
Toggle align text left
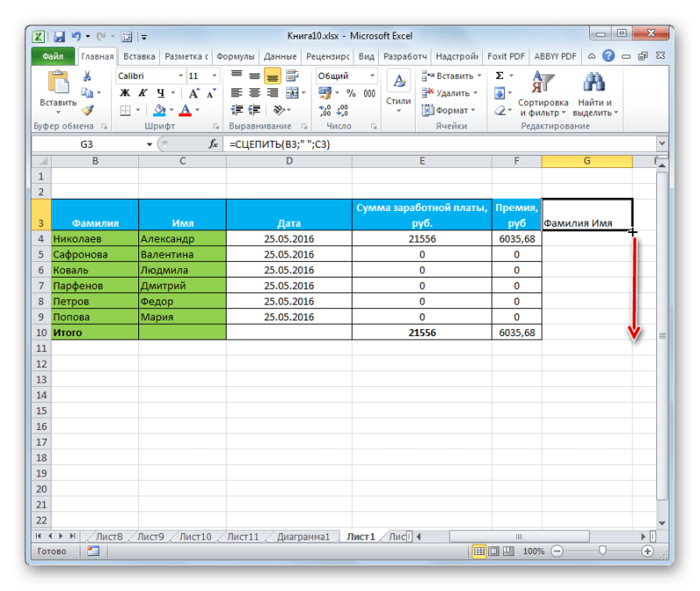tap(236, 93)
